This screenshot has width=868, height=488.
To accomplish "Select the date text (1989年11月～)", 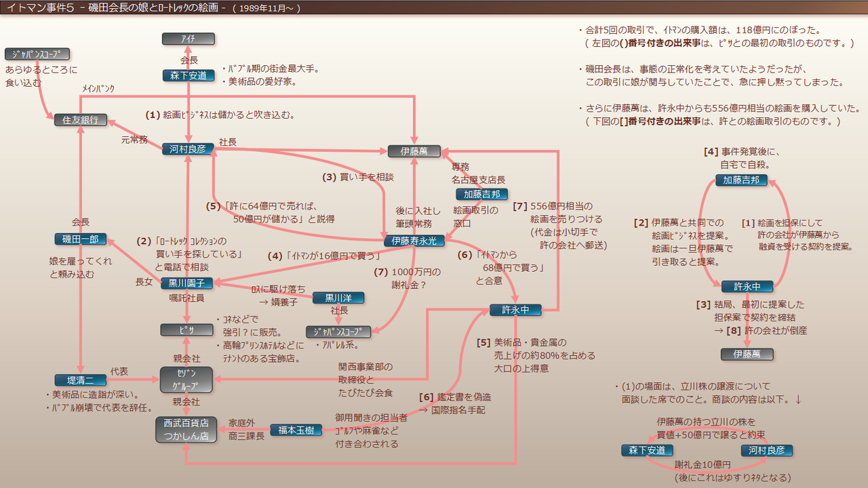I will pyautogui.click(x=265, y=8).
